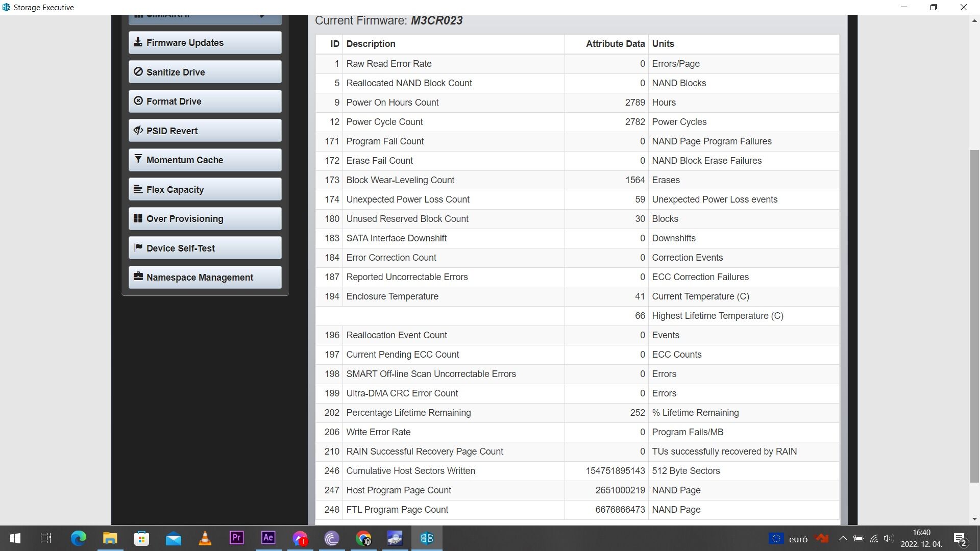Click the partially hidden S.M.A.R.T. sidebar button
Viewport: 980px width, 551px height.
click(x=205, y=19)
